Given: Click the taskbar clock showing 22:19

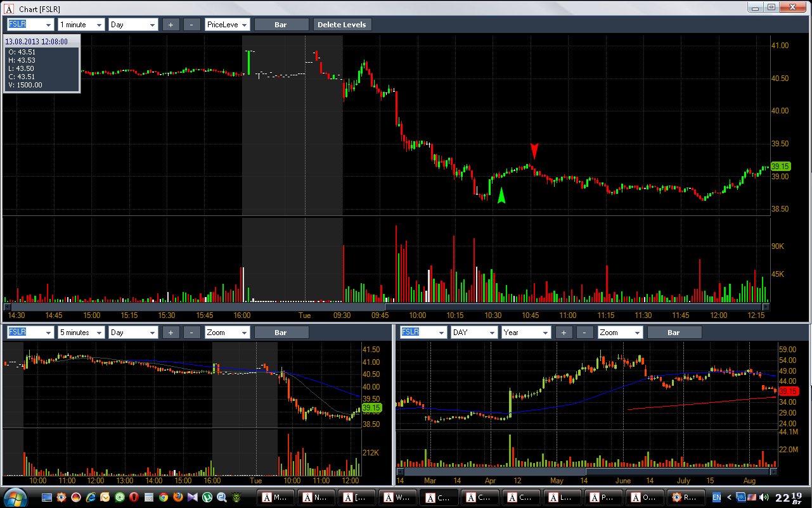Looking at the screenshot, I should 788,498.
